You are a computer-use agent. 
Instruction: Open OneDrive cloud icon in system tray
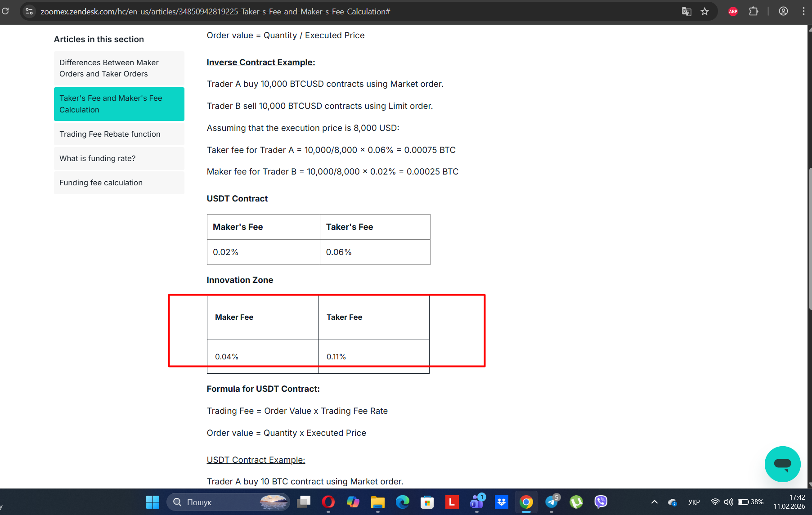pyautogui.click(x=673, y=502)
